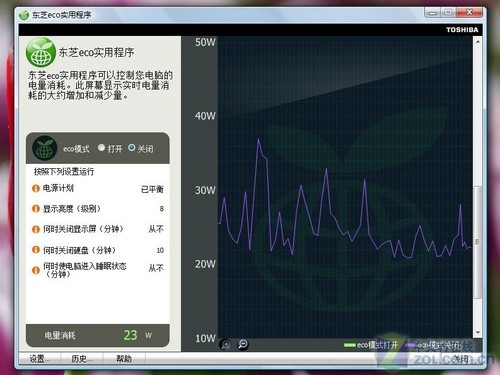Click the 电量消耗 label

click(x=60, y=335)
